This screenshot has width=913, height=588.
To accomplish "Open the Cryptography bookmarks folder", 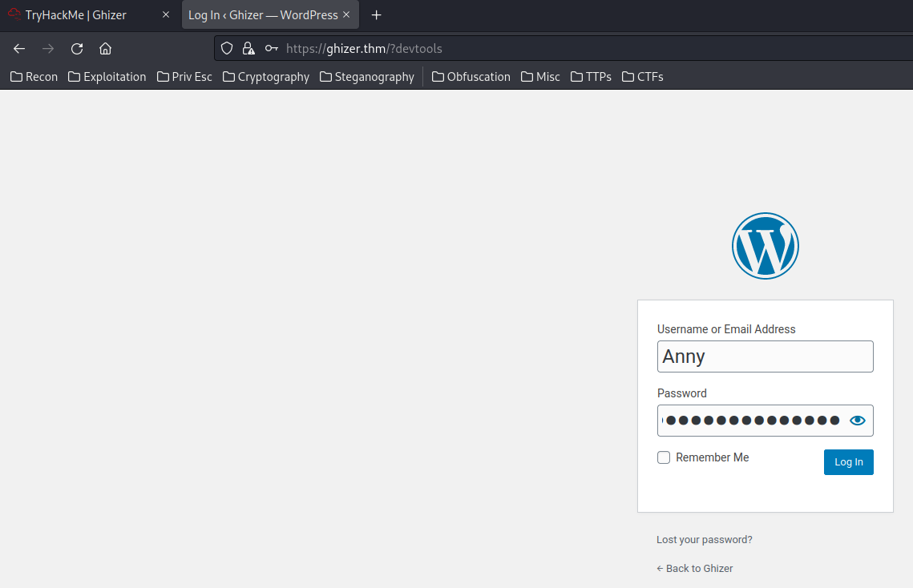I will coord(266,77).
